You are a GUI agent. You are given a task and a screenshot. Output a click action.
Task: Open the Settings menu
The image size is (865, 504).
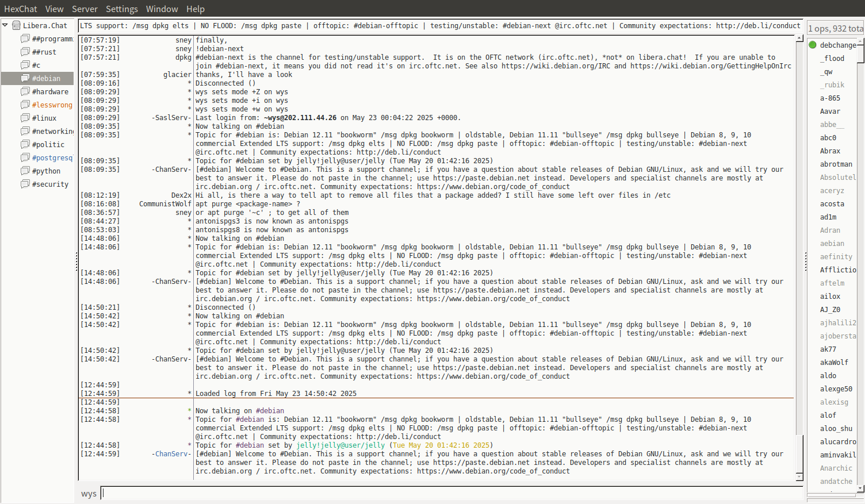121,9
